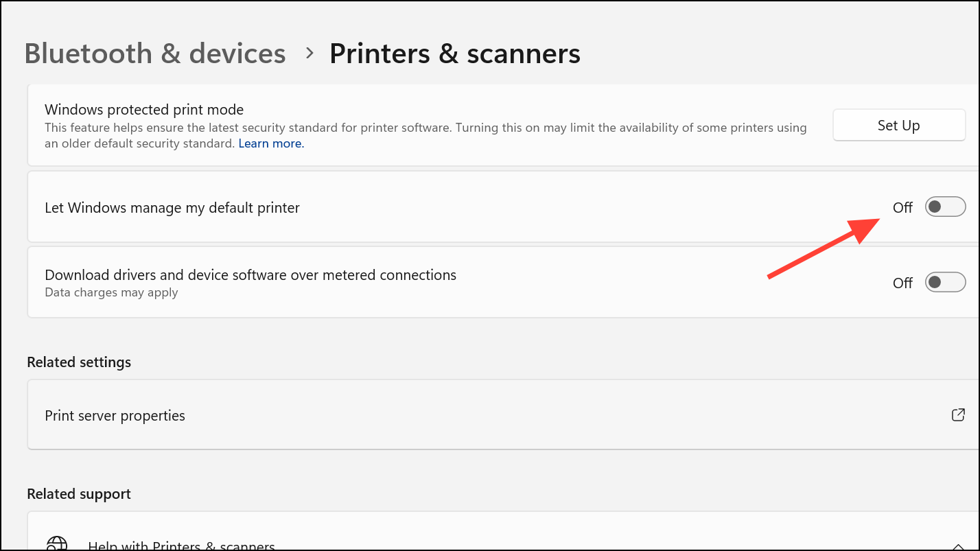The height and width of the screenshot is (551, 980).
Task: Enable downloads over metered connections toggle
Action: [x=945, y=282]
